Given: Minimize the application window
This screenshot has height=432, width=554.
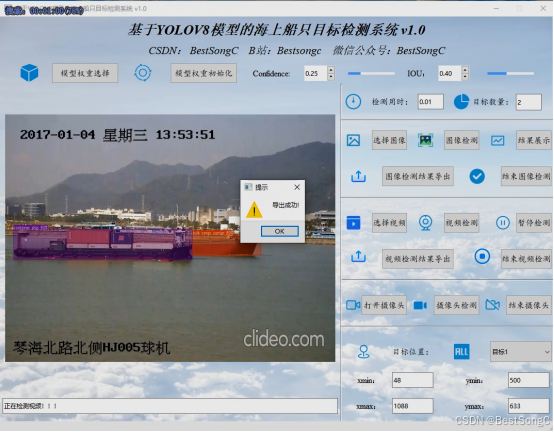Looking at the screenshot, I should click(496, 8).
